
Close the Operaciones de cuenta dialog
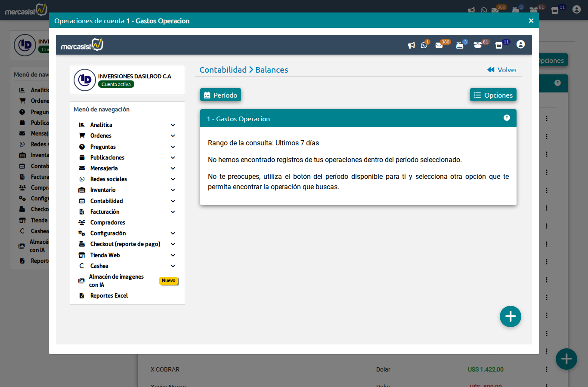click(x=531, y=21)
